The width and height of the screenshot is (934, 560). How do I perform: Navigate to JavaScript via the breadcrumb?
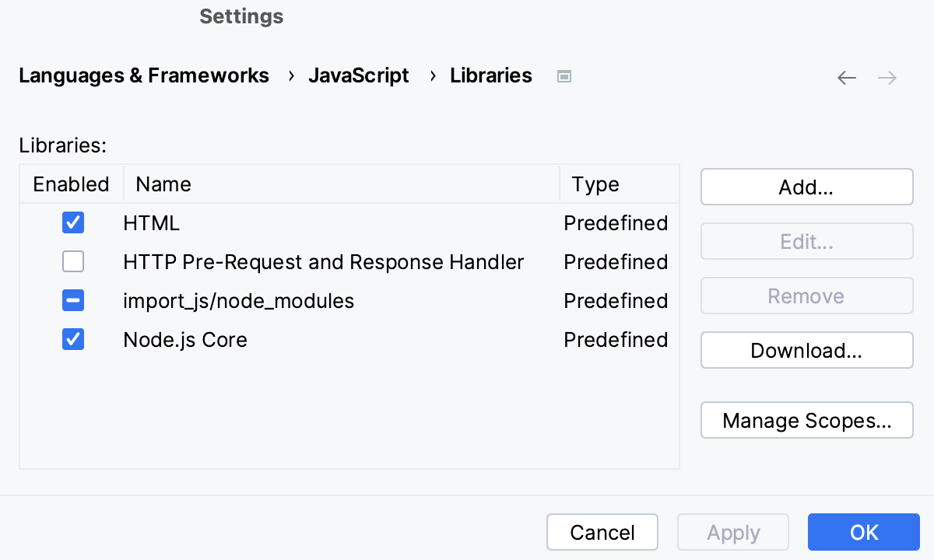[359, 75]
